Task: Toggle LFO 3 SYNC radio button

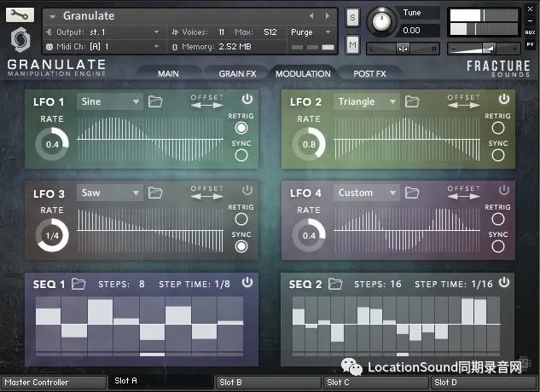Action: (x=241, y=246)
